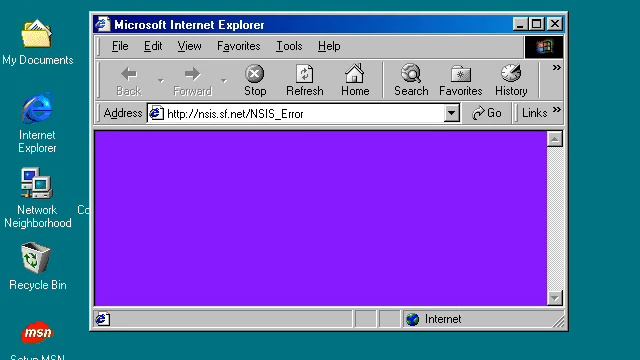Click into the Address URL field
This screenshot has height=360, width=640.
[x=304, y=113]
